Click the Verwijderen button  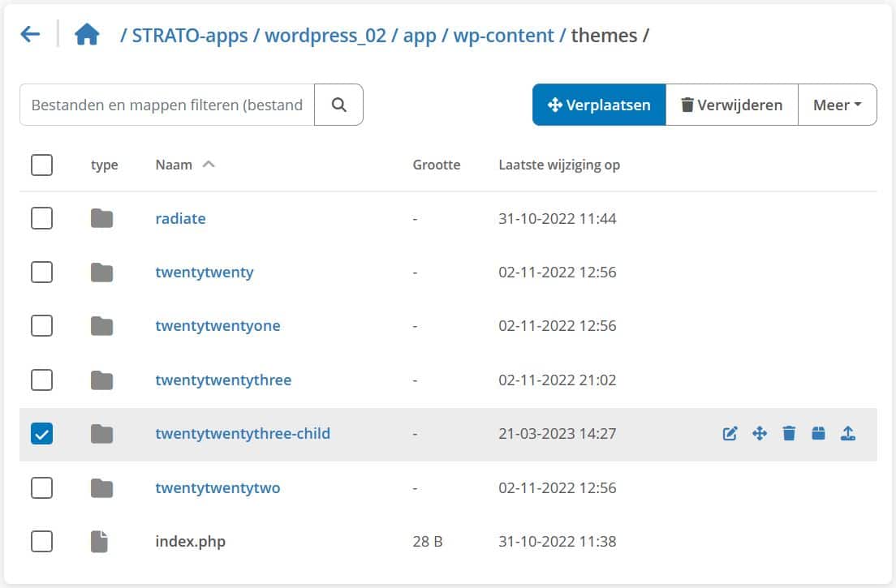[731, 104]
